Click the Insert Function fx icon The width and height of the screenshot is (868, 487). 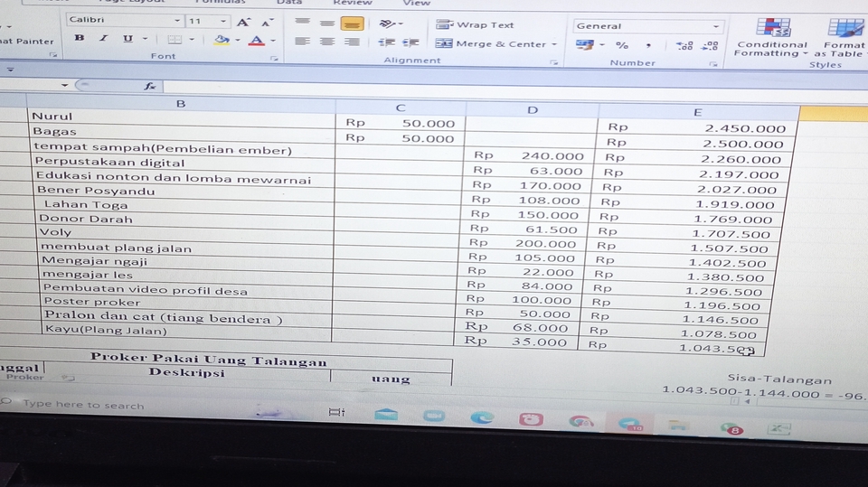[149, 86]
